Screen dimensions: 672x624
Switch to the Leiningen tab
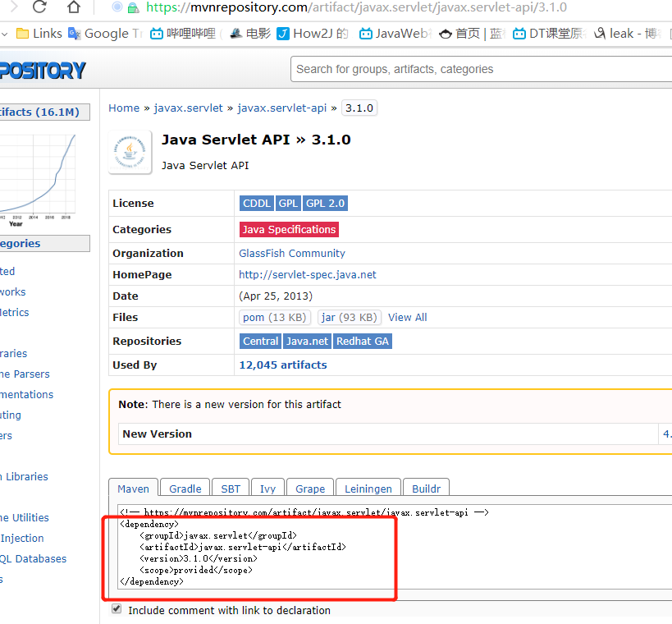tap(368, 489)
